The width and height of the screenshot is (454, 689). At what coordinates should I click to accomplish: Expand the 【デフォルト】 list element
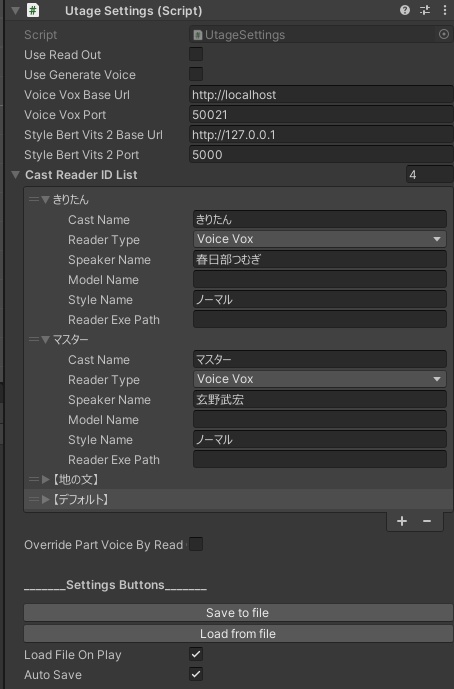click(45, 499)
